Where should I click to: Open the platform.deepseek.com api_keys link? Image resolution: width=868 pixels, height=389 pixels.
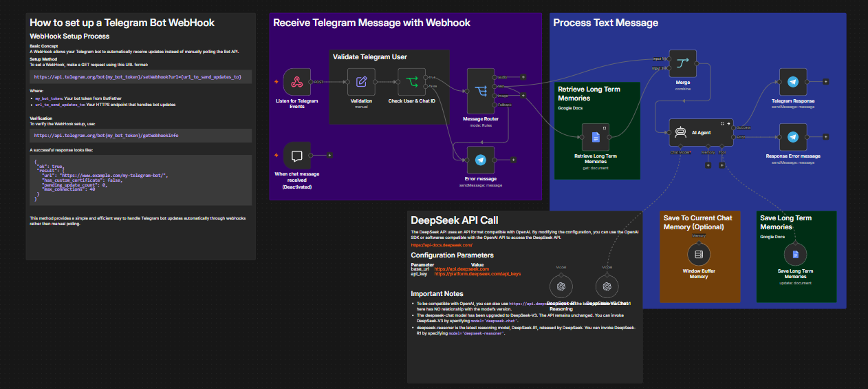click(x=477, y=274)
